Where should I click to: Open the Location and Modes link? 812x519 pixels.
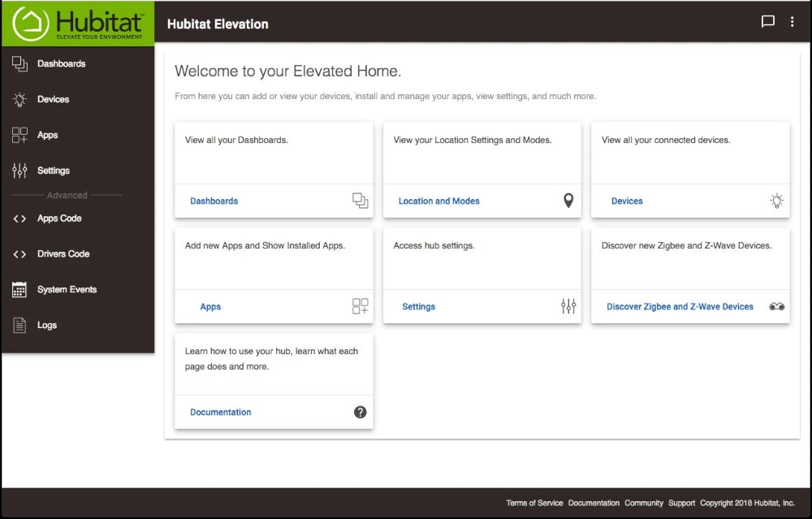[x=439, y=201]
